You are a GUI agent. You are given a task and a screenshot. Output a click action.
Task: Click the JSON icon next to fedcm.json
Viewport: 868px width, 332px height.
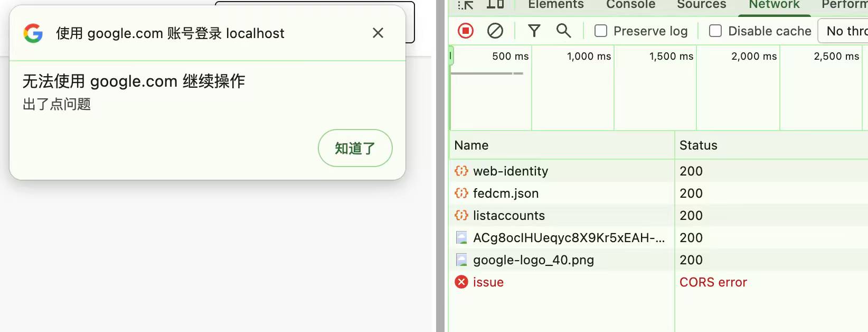[461, 193]
